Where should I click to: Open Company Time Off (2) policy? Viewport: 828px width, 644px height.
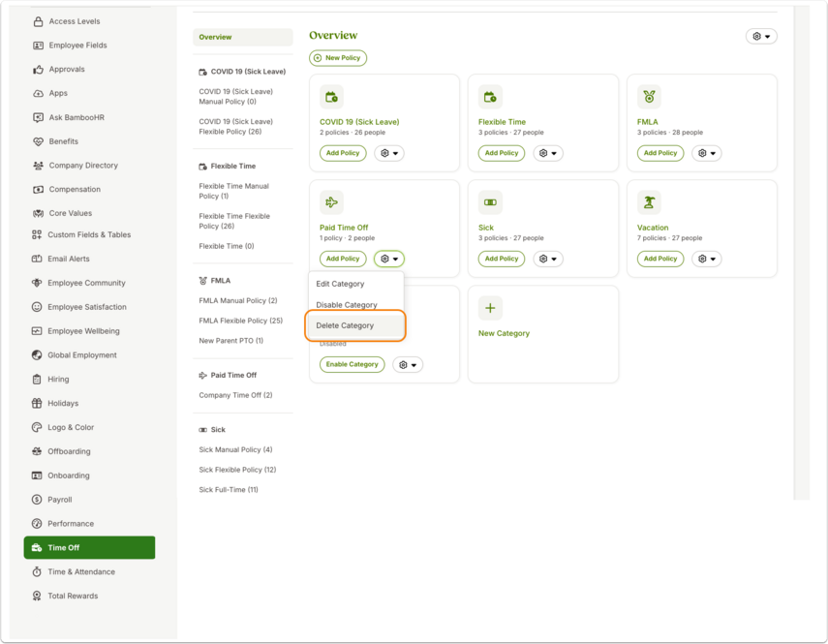235,395
